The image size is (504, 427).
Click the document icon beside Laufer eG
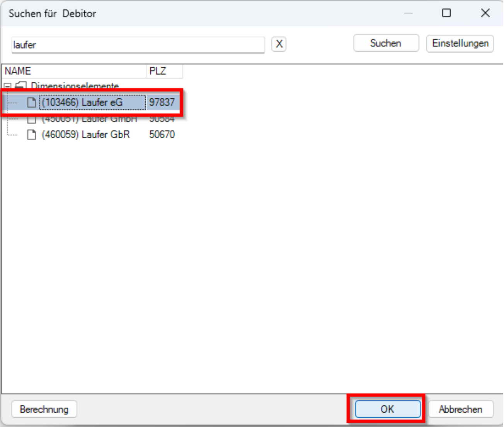[x=31, y=102]
